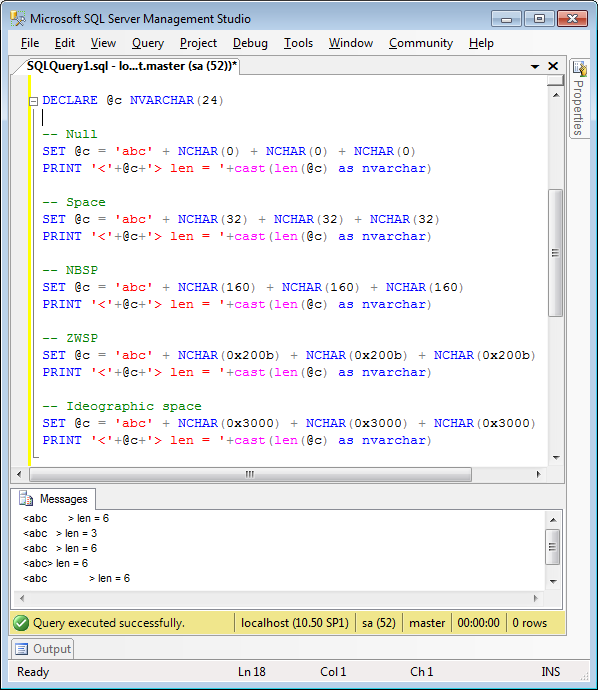This screenshot has width=598, height=690.
Task: Open the Query menu
Action: click(x=148, y=43)
